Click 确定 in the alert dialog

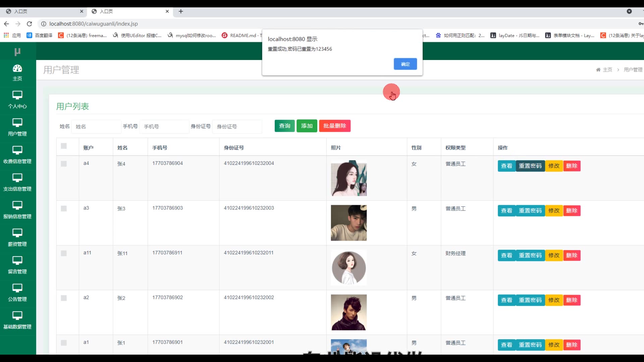(x=405, y=64)
